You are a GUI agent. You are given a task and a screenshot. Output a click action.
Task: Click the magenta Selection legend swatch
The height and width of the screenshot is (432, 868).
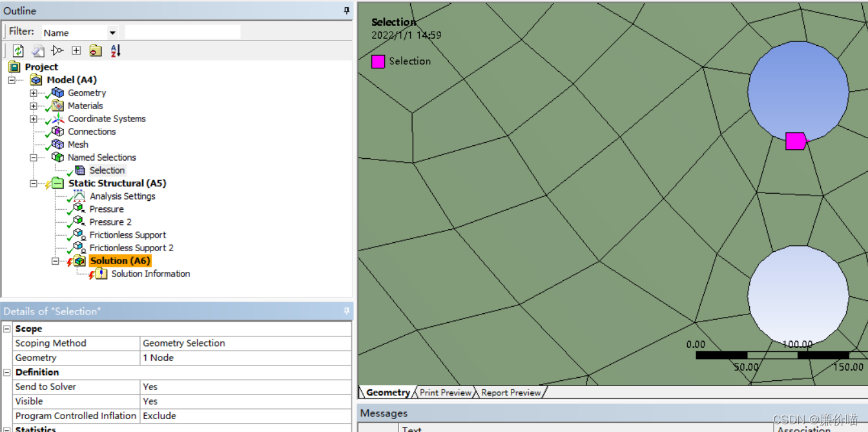(378, 61)
